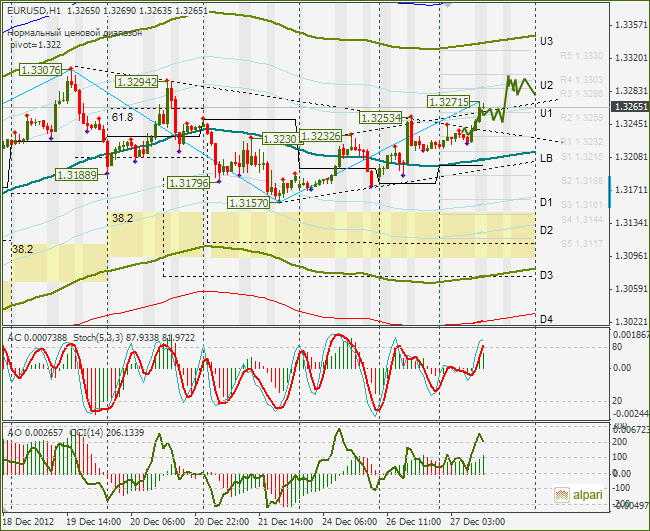The height and width of the screenshot is (531, 650).
Task: Click the 20 Dec 22:00 time label
Action: coord(222,521)
